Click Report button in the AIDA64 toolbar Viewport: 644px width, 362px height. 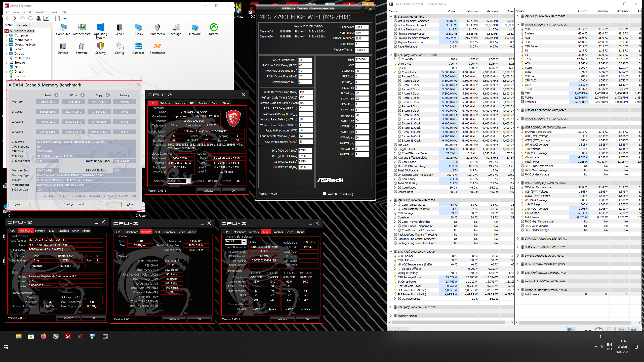[63, 18]
